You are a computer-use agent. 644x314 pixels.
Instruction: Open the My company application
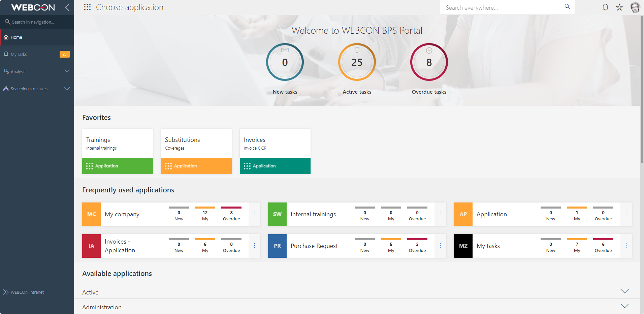coord(122,214)
